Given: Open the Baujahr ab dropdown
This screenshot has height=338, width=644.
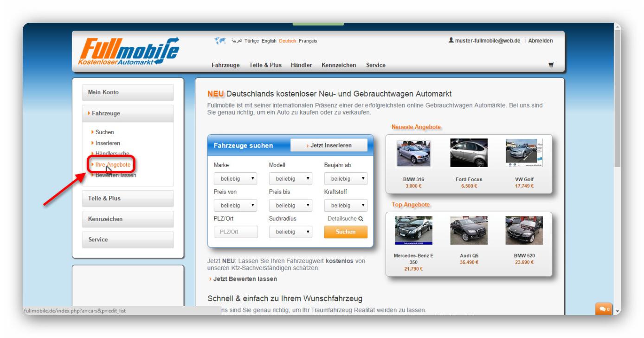Looking at the screenshot, I should (x=346, y=178).
